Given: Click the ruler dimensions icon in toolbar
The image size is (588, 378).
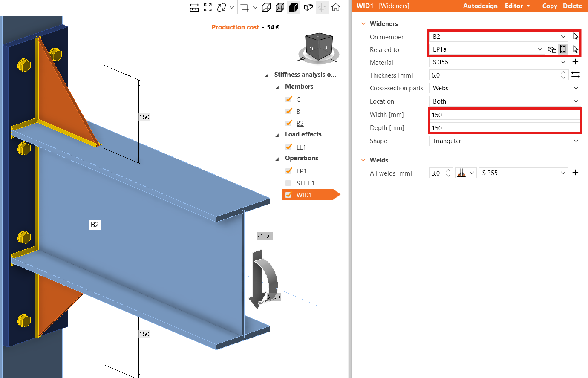Looking at the screenshot, I should click(x=194, y=7).
